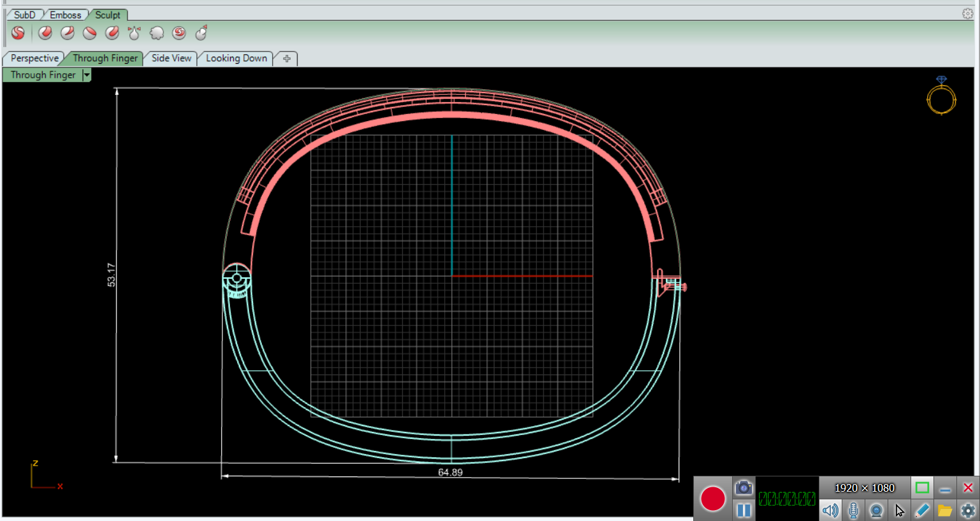Toggle system speaker audio recording
This screenshot has width=980, height=521.
830,510
